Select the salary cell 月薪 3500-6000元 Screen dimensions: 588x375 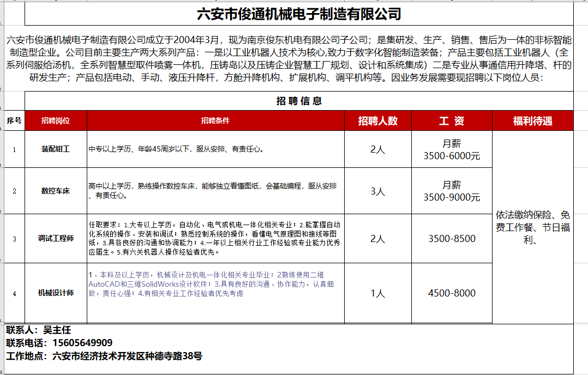452,149
